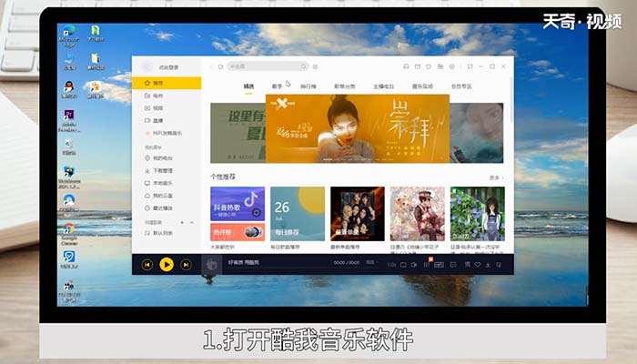Open messages via the envelope icon
This screenshot has height=364, width=637.
pos(417,66)
